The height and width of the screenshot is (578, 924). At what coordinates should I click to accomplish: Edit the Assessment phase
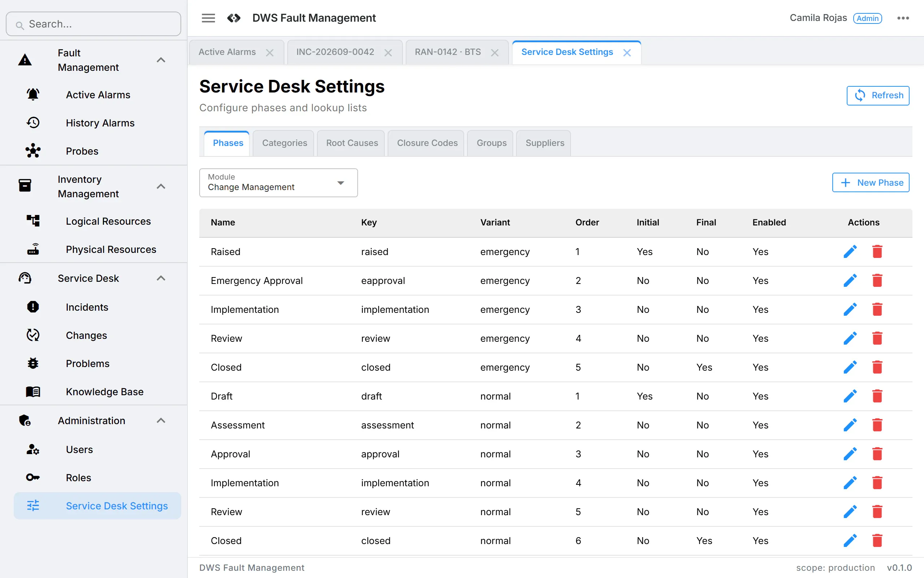tap(850, 425)
